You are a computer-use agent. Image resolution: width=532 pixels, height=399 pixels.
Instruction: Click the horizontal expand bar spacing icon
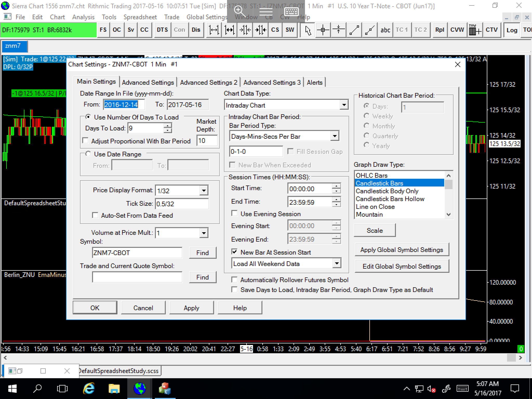coord(214,30)
